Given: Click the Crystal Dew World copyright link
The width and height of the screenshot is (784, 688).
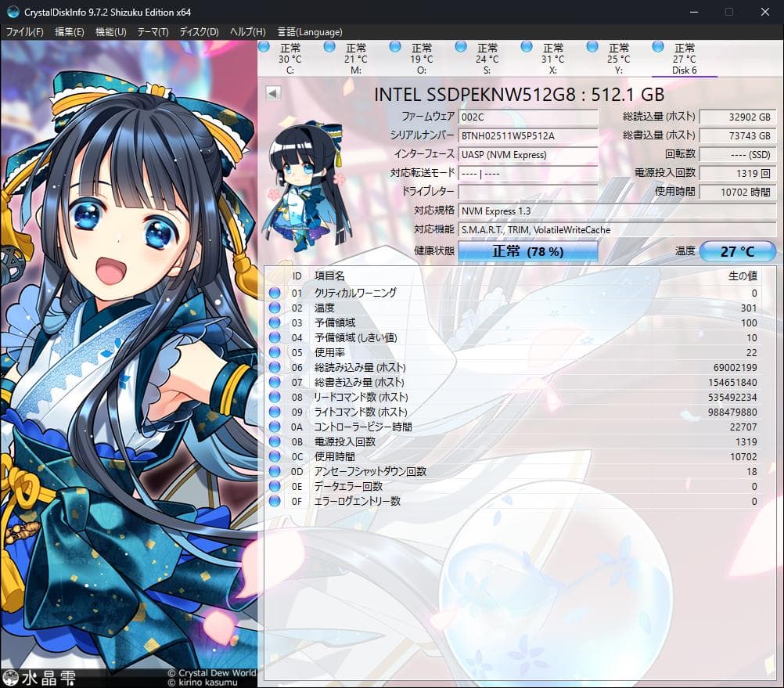Looking at the screenshot, I should (x=212, y=673).
